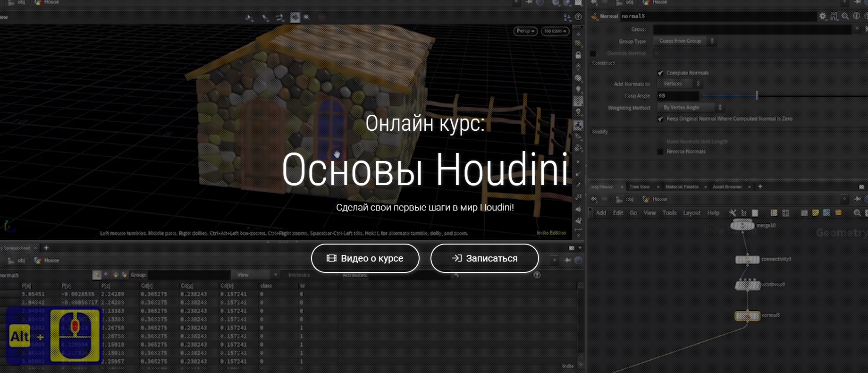The width and height of the screenshot is (868, 373).
Task: Click the yellow sticky note icon
Action: [x=815, y=213]
